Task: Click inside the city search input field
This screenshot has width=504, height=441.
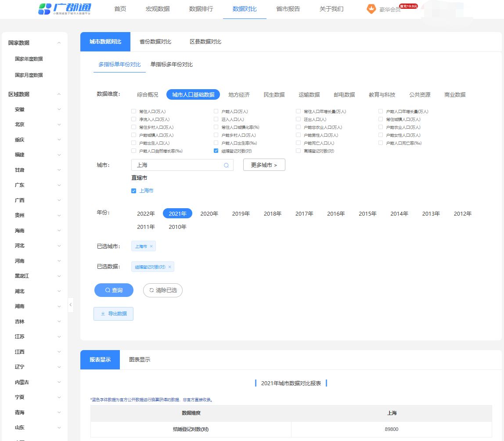Action: click(x=176, y=165)
